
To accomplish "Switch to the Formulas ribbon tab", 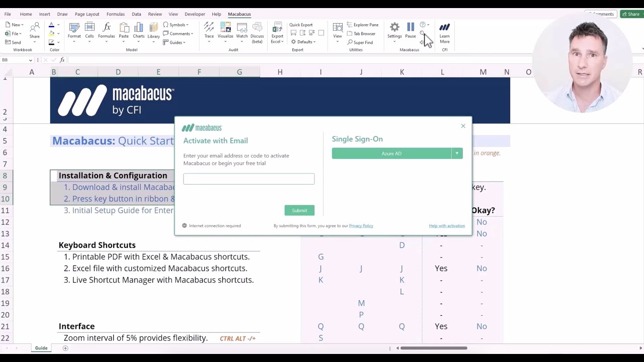I will pos(115,14).
